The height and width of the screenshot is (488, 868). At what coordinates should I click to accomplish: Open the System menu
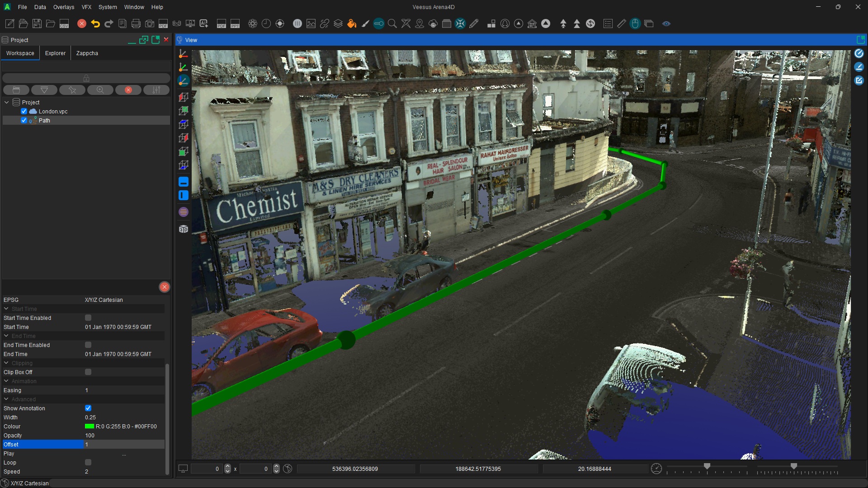108,7
